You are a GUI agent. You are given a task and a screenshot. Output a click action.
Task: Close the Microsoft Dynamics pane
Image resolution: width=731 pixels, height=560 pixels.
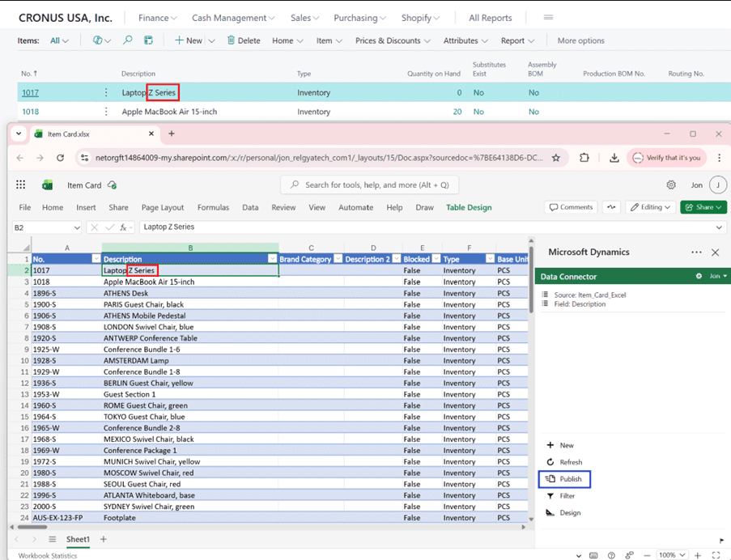click(x=715, y=252)
